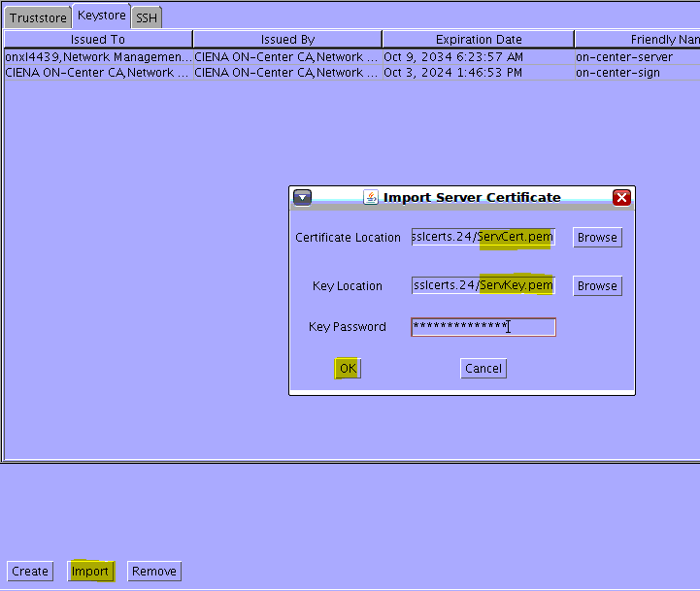Cancel the certificate import dialog
This screenshot has width=700, height=591.
[483, 368]
